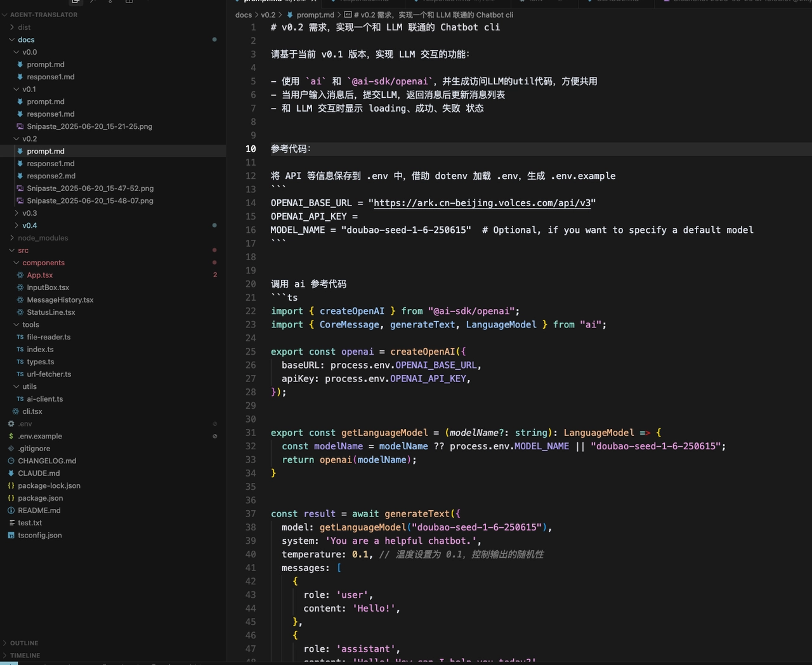Click line number 10 in gutter
This screenshot has height=665, width=812.
(251, 149)
